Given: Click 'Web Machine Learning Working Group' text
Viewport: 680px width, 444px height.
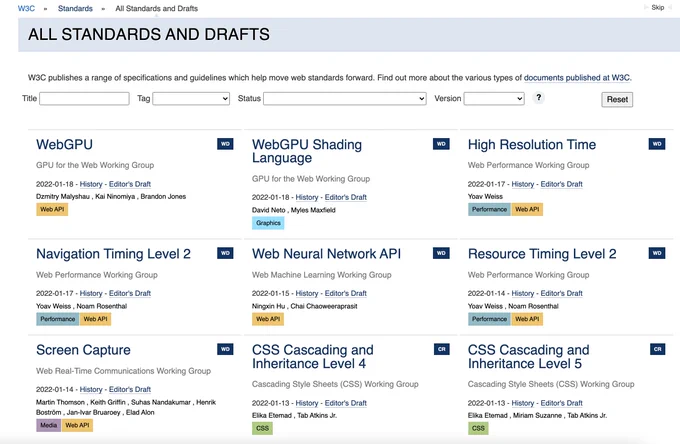Looking at the screenshot, I should tap(322, 275).
